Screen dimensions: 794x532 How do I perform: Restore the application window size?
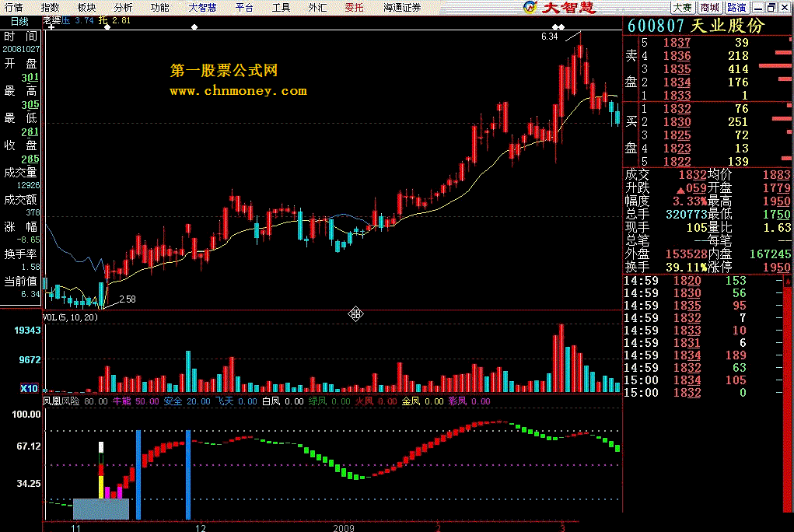pos(771,8)
